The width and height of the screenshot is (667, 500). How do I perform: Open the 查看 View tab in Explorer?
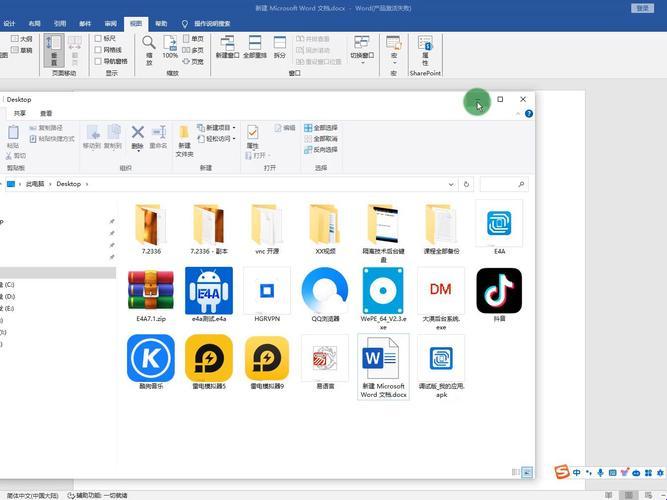point(46,114)
